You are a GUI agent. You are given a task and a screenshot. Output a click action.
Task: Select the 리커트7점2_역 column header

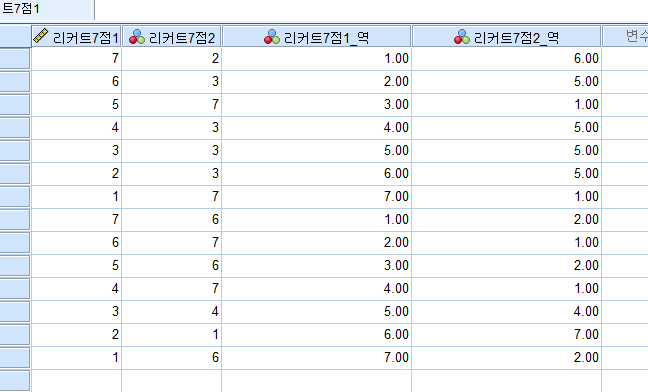(507, 37)
